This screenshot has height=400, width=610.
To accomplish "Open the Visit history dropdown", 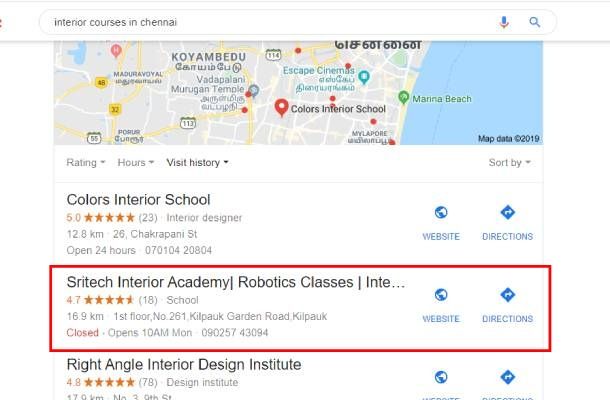I will pos(197,162).
